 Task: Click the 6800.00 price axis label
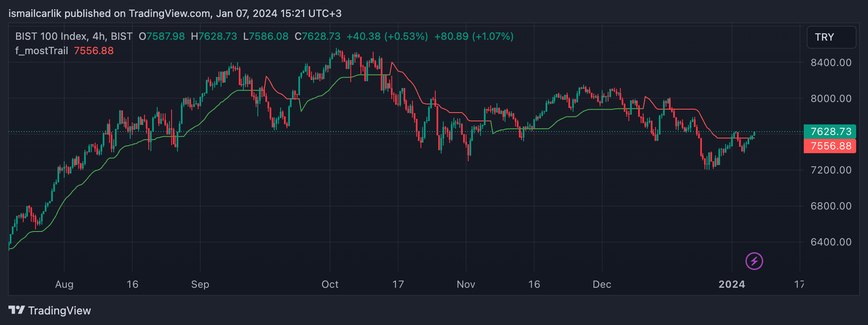(831, 206)
